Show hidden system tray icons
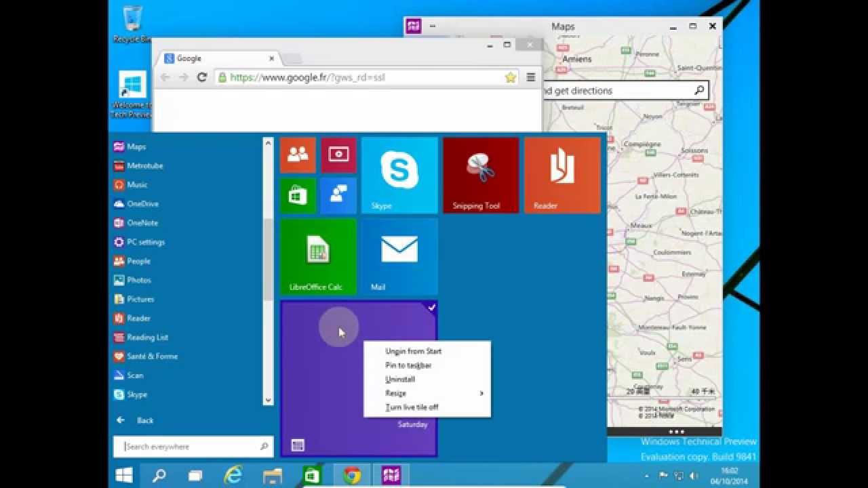The image size is (868, 488). point(646,476)
